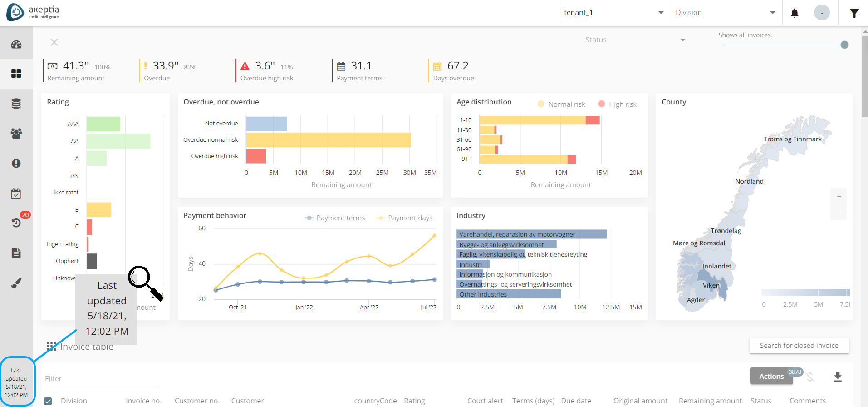Sort by countryCode column header
This screenshot has height=407, width=868.
tap(375, 401)
